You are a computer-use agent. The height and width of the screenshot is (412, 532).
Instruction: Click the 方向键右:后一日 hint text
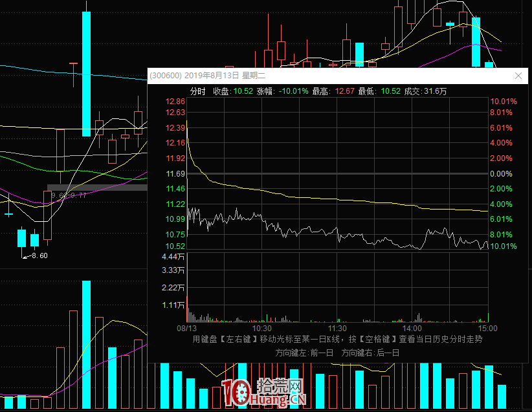tap(370, 352)
